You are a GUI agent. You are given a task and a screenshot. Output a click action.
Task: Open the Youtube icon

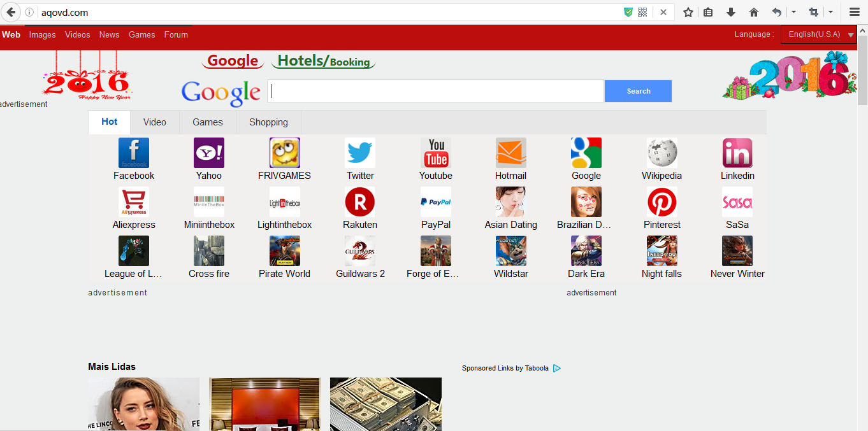point(436,153)
